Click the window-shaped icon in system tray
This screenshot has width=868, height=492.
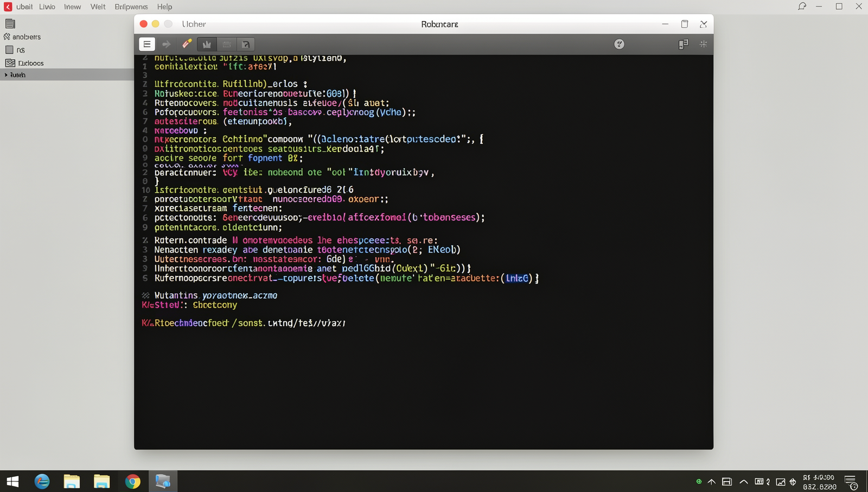(727, 482)
